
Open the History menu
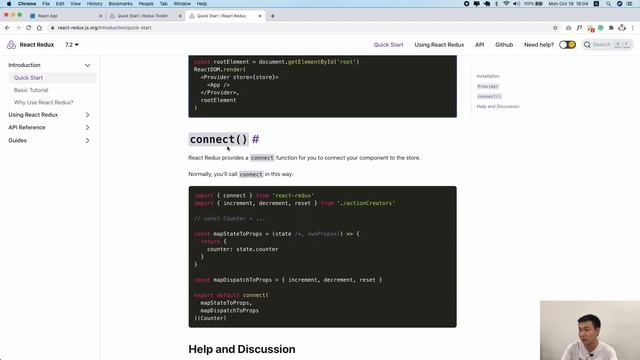tap(94, 4)
